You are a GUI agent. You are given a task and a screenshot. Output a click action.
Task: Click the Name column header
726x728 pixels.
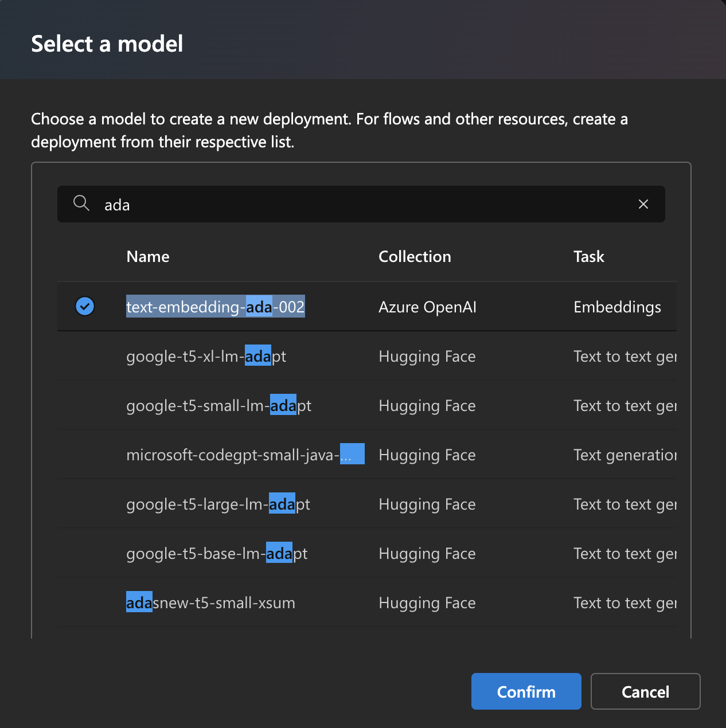click(148, 257)
